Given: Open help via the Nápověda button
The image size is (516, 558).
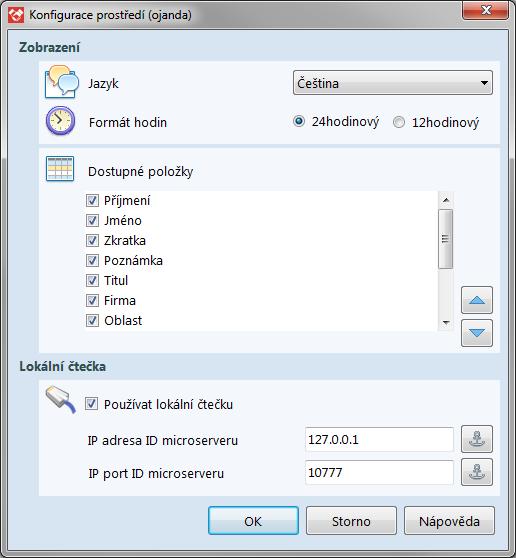Looking at the screenshot, I should click(449, 521).
